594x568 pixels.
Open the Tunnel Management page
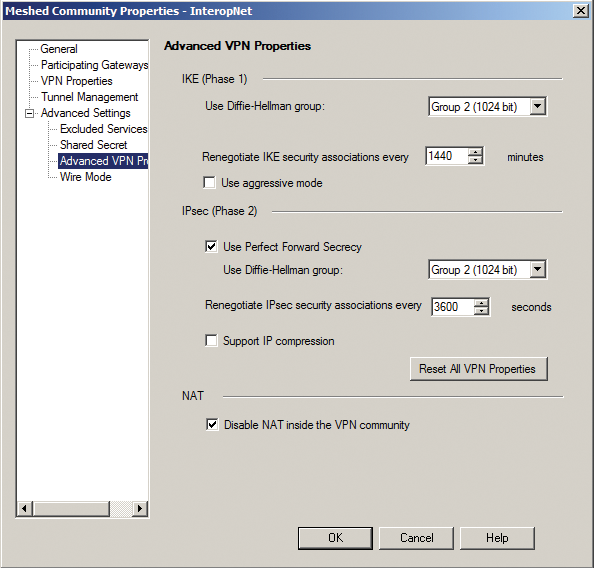point(89,97)
